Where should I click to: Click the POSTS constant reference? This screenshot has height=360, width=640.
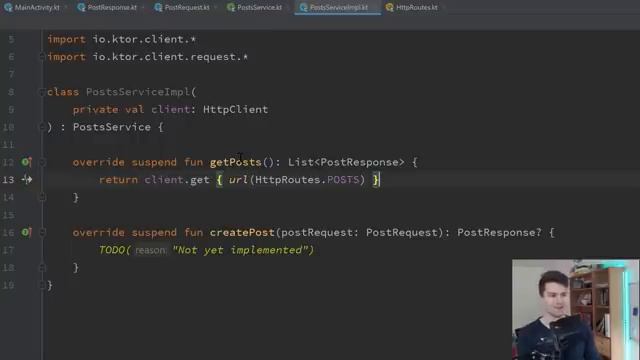coord(343,180)
